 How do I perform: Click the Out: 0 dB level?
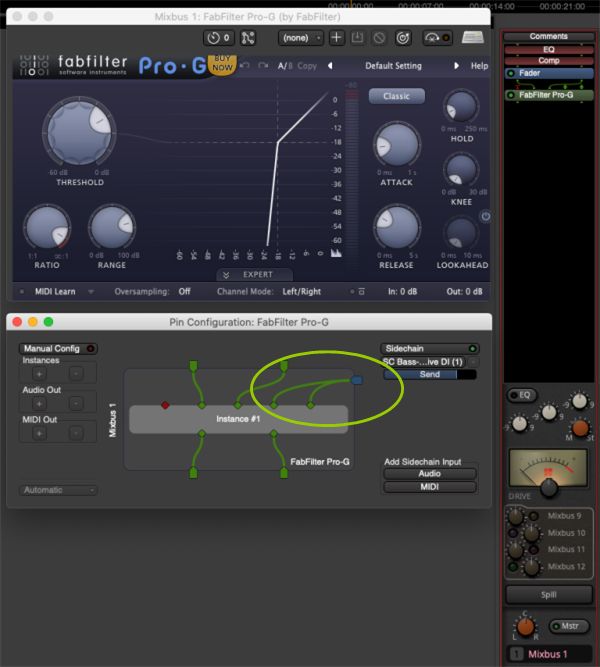click(464, 292)
